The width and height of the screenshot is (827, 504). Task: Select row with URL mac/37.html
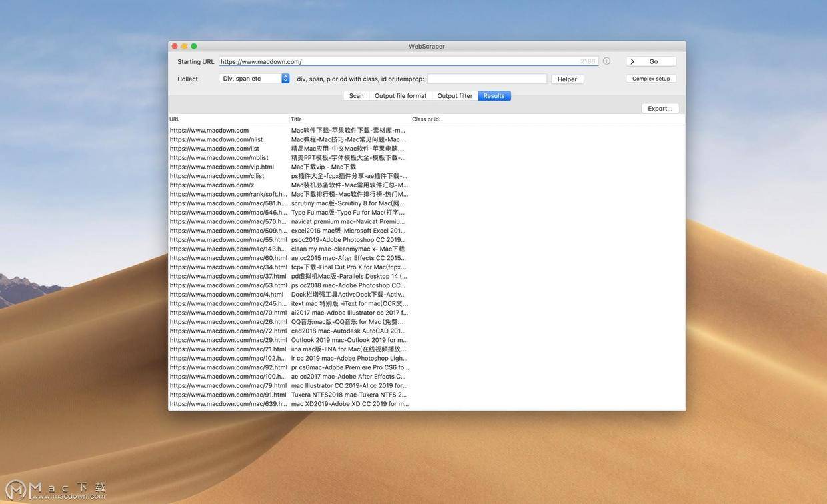(427, 276)
